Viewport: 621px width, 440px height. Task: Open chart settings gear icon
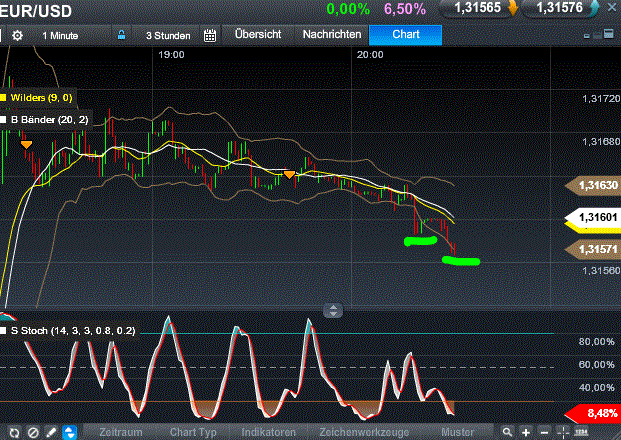17,35
